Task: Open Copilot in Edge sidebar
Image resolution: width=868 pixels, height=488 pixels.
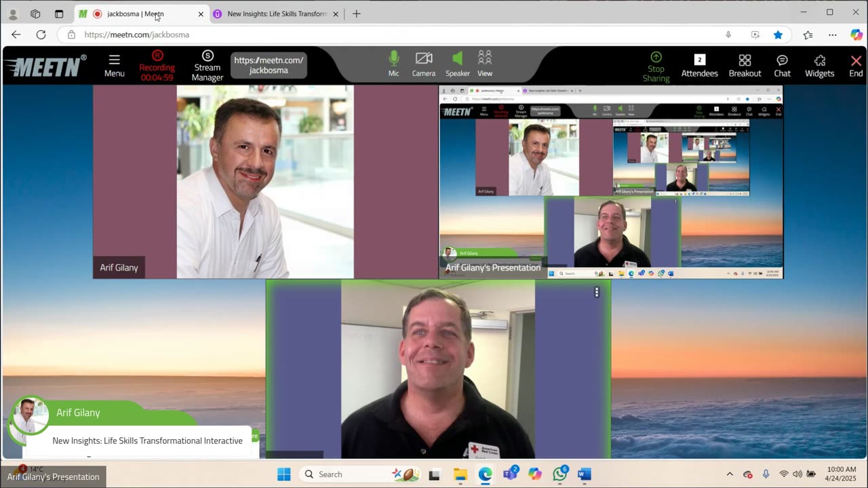Action: (x=856, y=35)
